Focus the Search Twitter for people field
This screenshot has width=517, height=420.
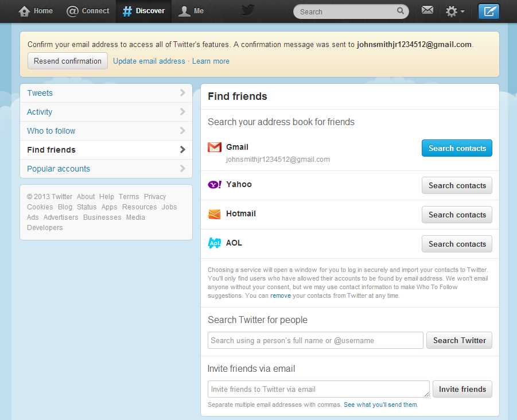[x=315, y=340]
